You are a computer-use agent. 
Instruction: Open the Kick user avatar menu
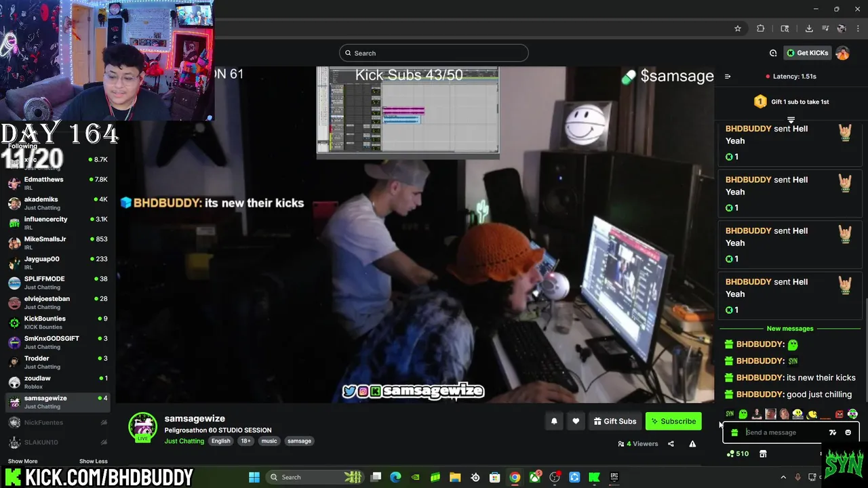[842, 53]
